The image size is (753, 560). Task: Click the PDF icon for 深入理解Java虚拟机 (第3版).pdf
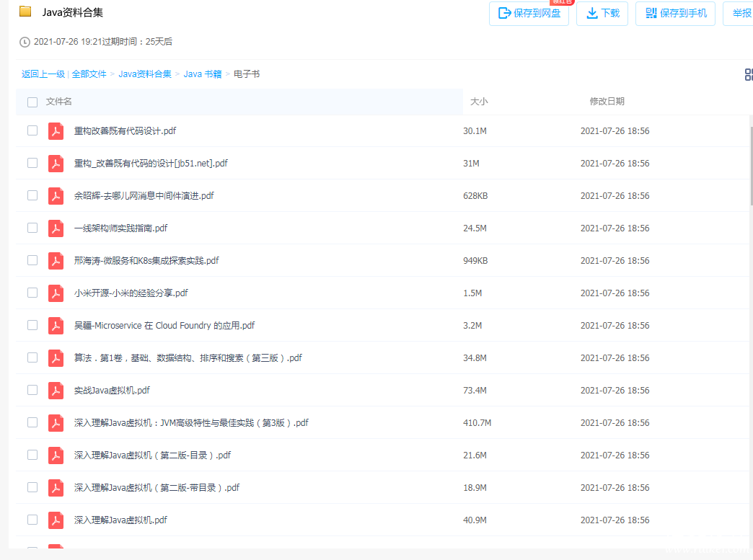pos(56,423)
